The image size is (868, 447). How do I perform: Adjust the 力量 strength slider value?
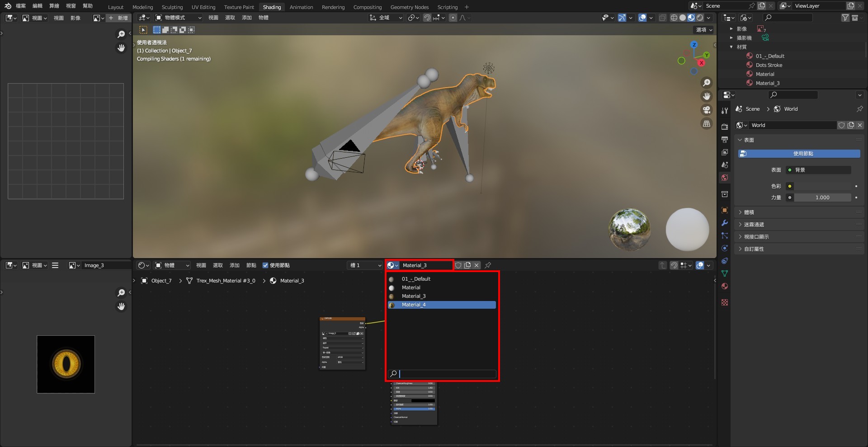[x=822, y=198]
